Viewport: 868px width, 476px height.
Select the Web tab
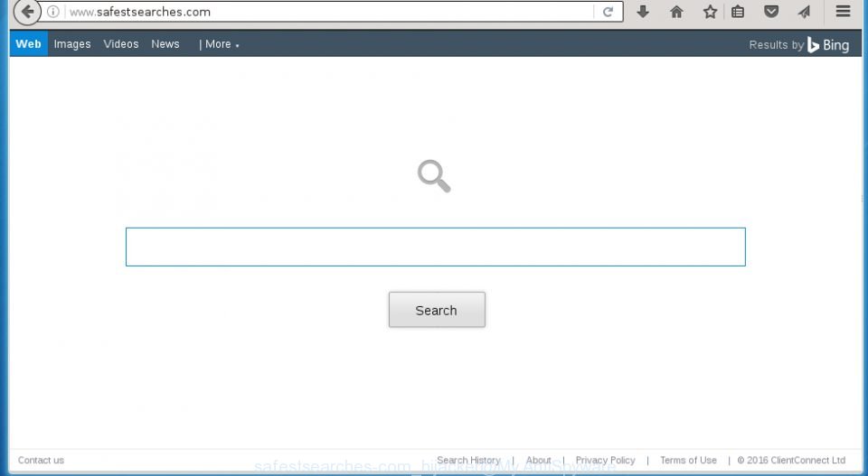click(28, 43)
